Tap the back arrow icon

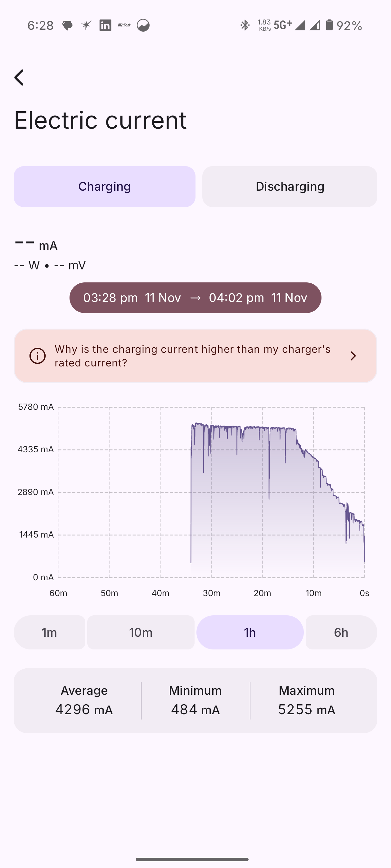(x=19, y=77)
